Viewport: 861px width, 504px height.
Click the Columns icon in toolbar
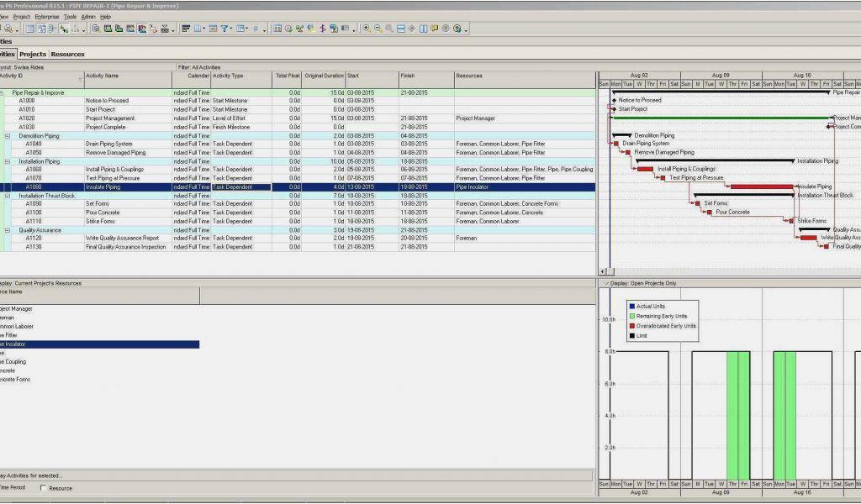pyautogui.click(x=198, y=29)
